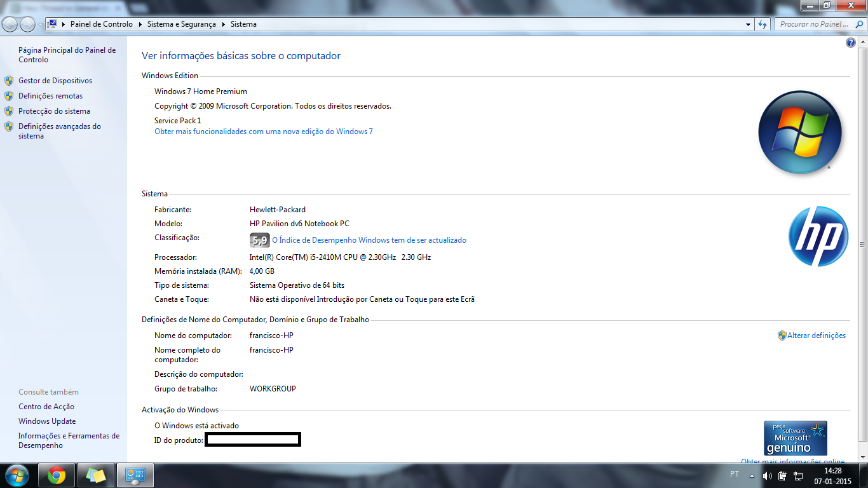
Task: Open the address bar history dropdown
Action: click(x=748, y=24)
